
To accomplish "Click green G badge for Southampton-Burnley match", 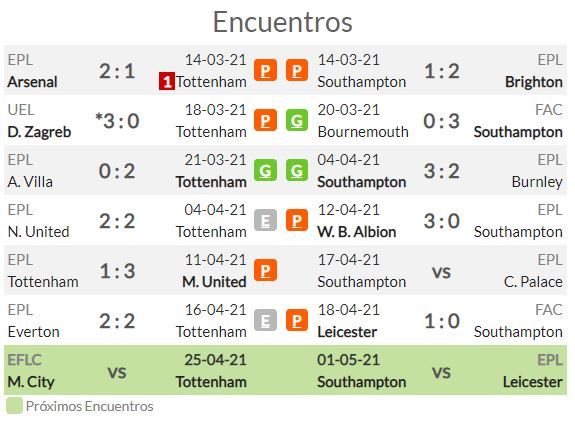I will coord(297,170).
